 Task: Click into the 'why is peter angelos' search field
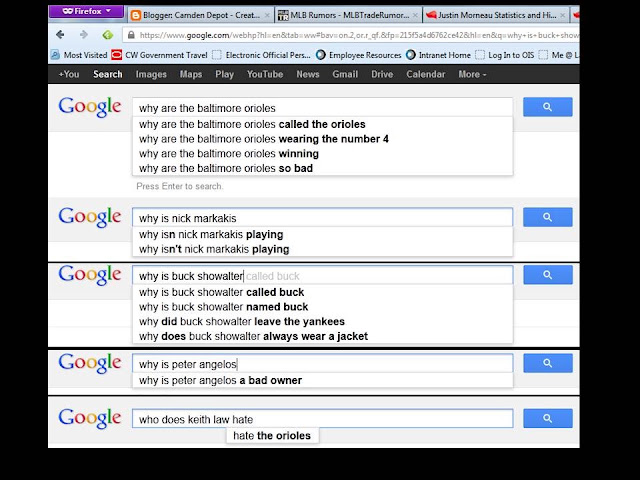(322, 364)
